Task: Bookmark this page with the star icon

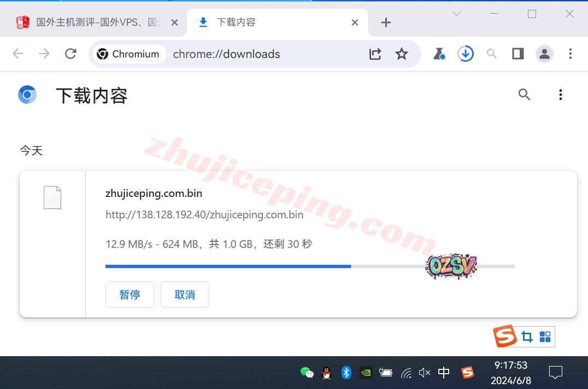Action: pos(402,54)
